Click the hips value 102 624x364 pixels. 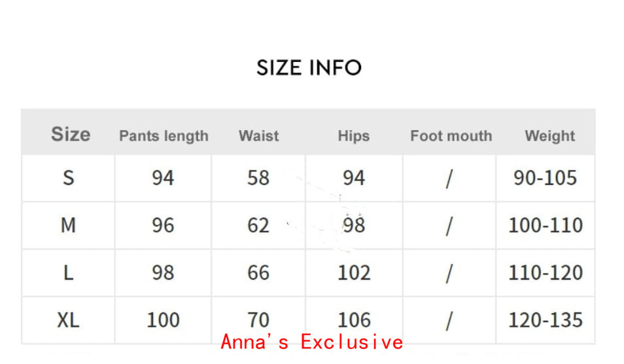coord(354,273)
